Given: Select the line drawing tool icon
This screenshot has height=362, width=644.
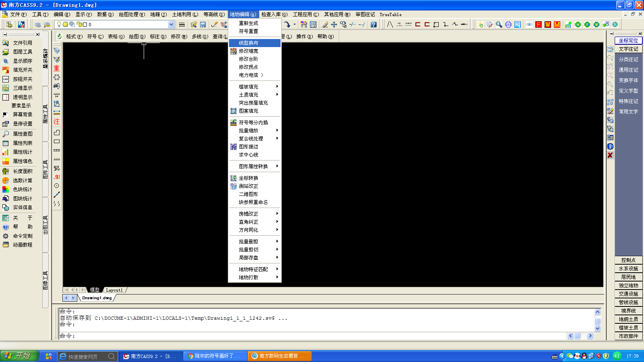Looking at the screenshot, I should (57, 195).
